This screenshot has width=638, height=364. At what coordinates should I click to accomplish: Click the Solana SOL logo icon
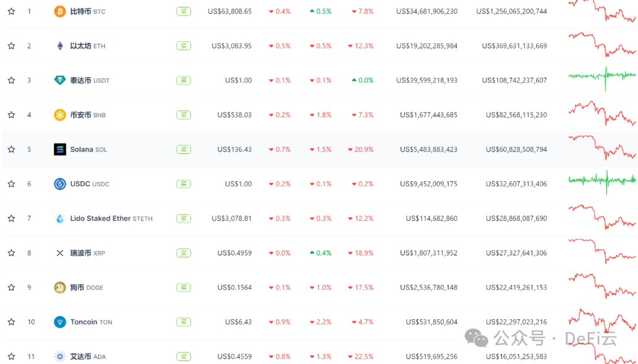click(x=60, y=149)
